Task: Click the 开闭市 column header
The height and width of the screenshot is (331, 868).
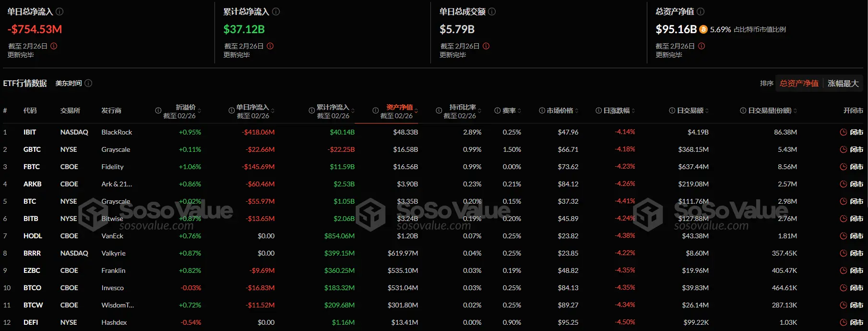Action: click(853, 110)
